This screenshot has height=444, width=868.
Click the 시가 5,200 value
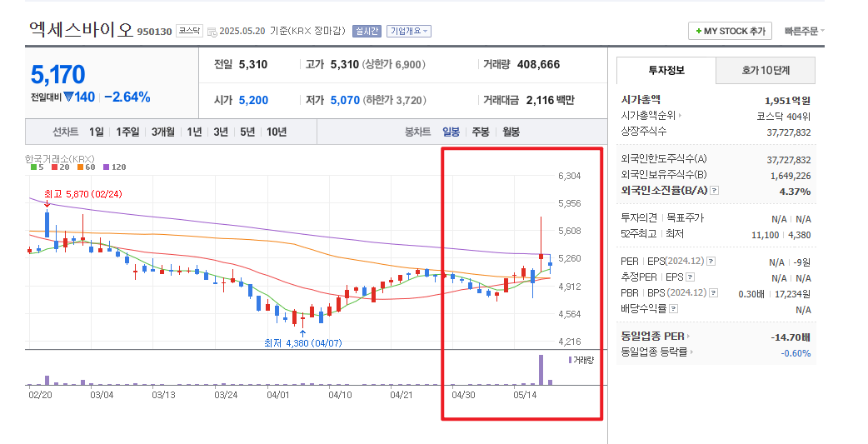pos(253,100)
